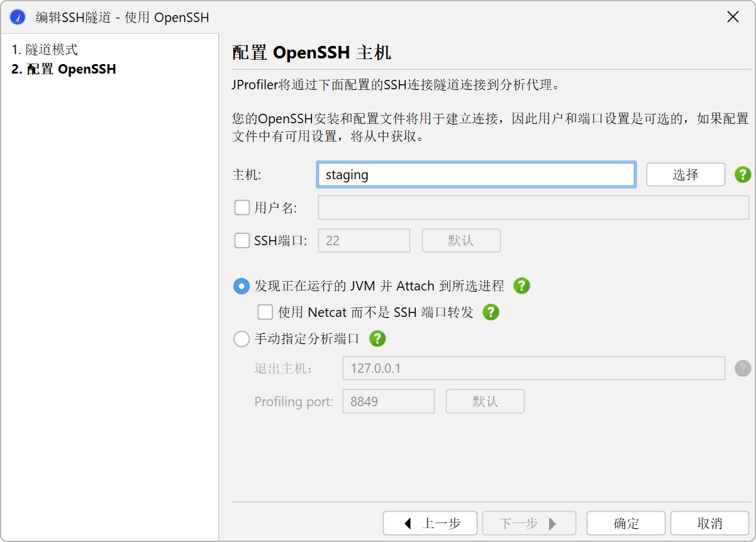This screenshot has width=756, height=542.
Task: Enable the 用户名 checkbox
Action: coord(242,207)
